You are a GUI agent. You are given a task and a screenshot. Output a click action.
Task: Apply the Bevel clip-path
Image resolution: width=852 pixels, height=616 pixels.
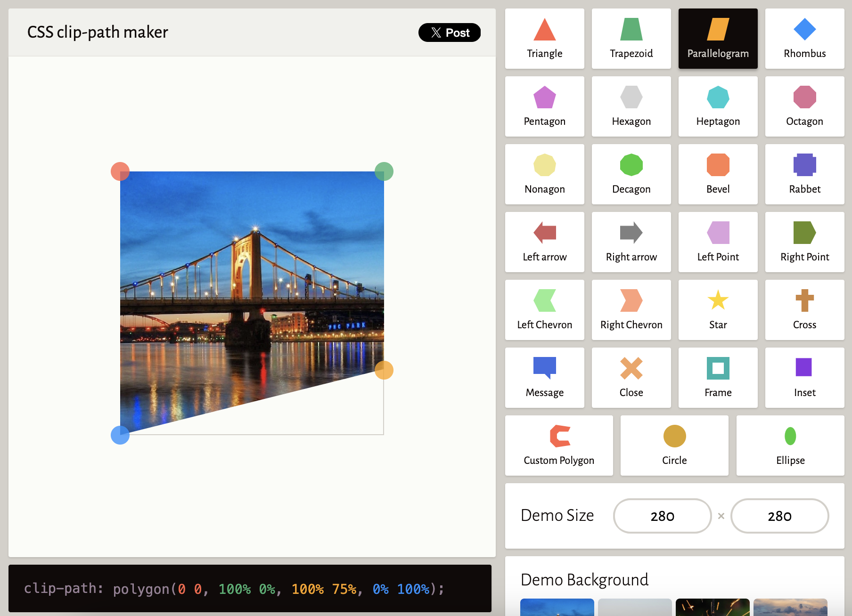(718, 174)
